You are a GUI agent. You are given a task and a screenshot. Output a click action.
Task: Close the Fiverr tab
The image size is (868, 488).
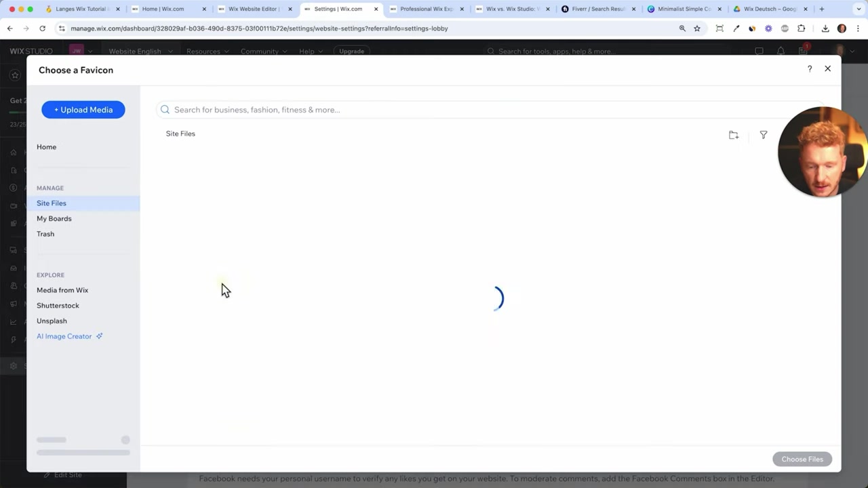(x=634, y=9)
